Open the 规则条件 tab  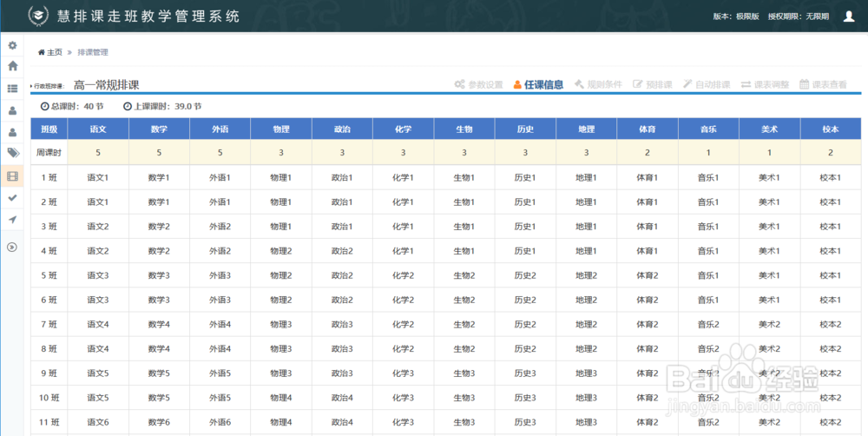click(x=598, y=85)
